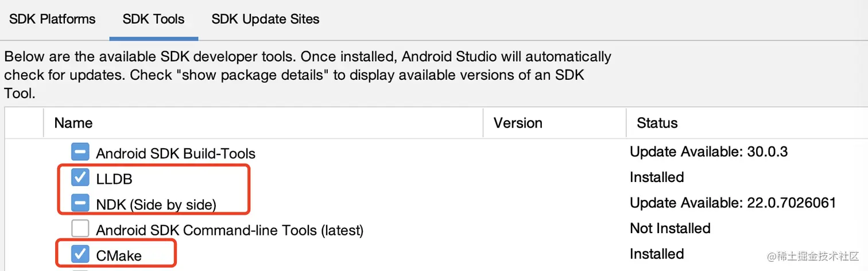The width and height of the screenshot is (868, 271).
Task: Toggle the NDK (Side by side) checkbox
Action: (x=80, y=203)
